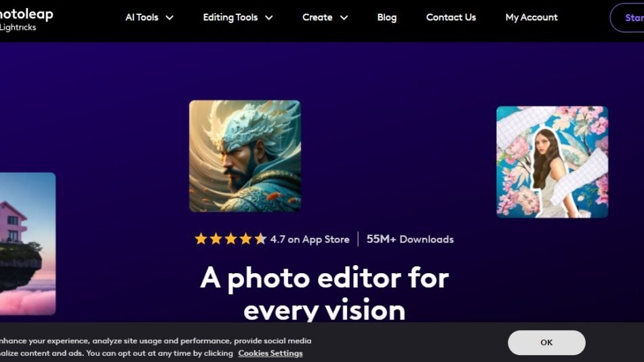Click the star rating icons
The width and height of the screenshot is (644, 362).
click(230, 239)
